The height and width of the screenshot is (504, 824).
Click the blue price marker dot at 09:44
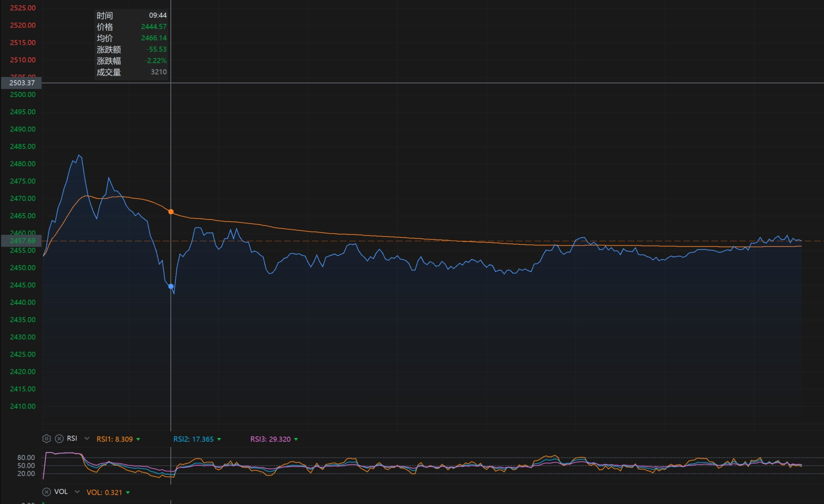pyautogui.click(x=171, y=287)
